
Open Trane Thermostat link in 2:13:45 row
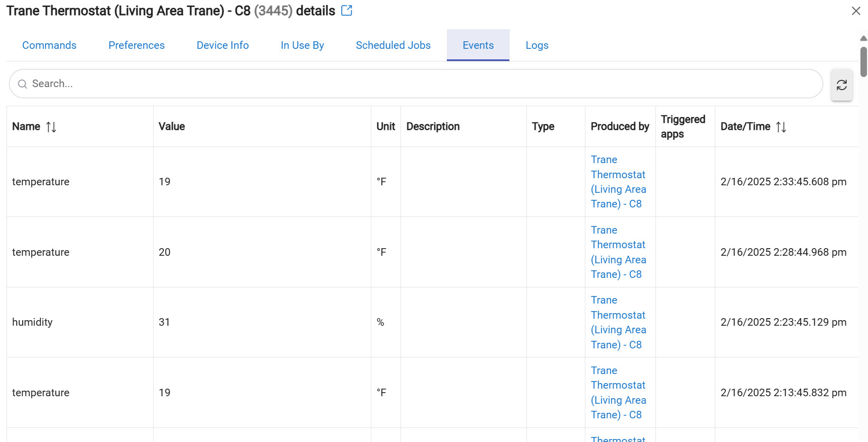click(x=619, y=393)
